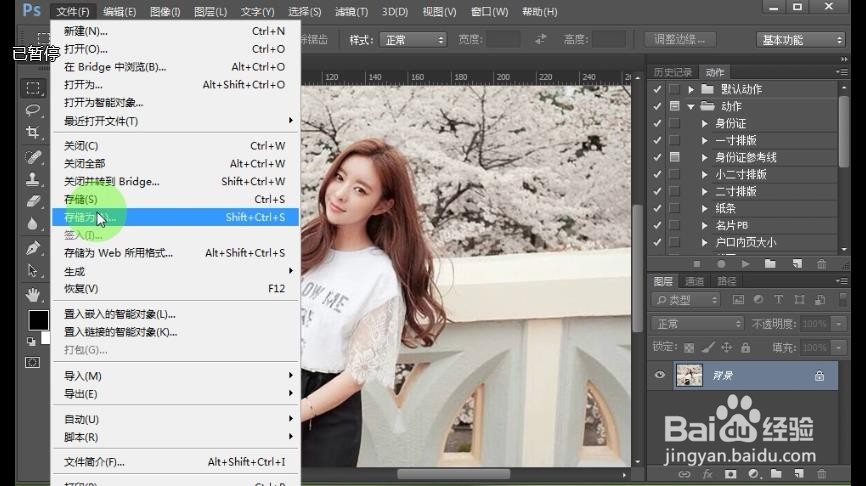
Task: Toggle the checkmark for 纸条 action
Action: tap(657, 208)
